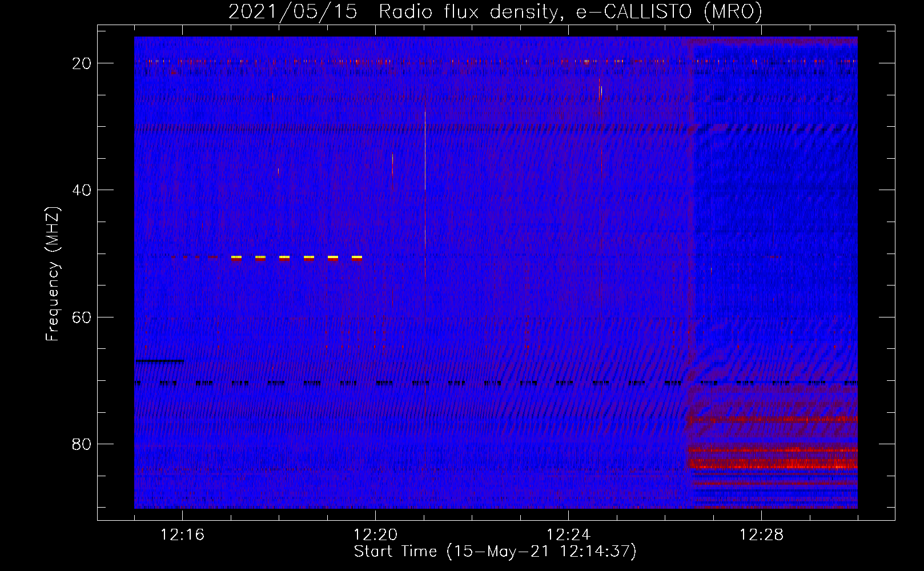Click the 12:24 time tick label
924x571 pixels.
[x=568, y=535]
